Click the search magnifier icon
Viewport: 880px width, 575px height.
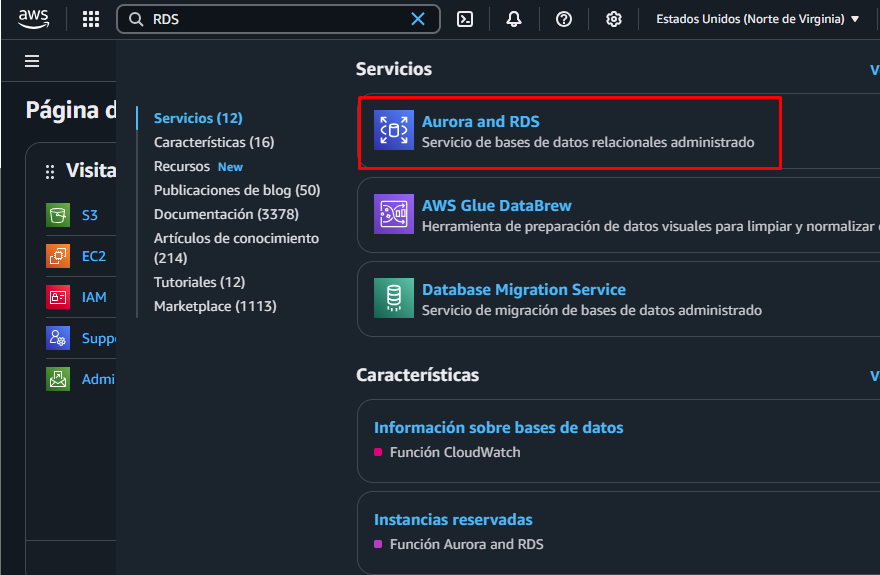tap(136, 19)
